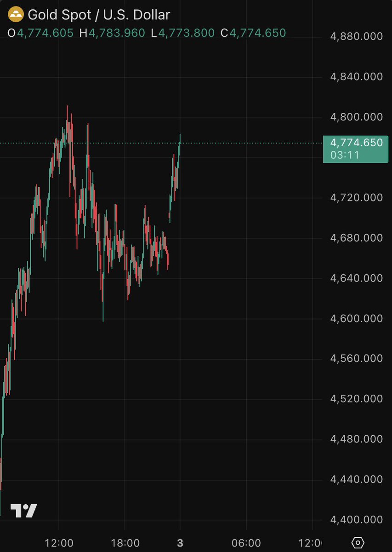Click the 4,880.000 price axis label
The height and width of the screenshot is (552, 392).
356,36
